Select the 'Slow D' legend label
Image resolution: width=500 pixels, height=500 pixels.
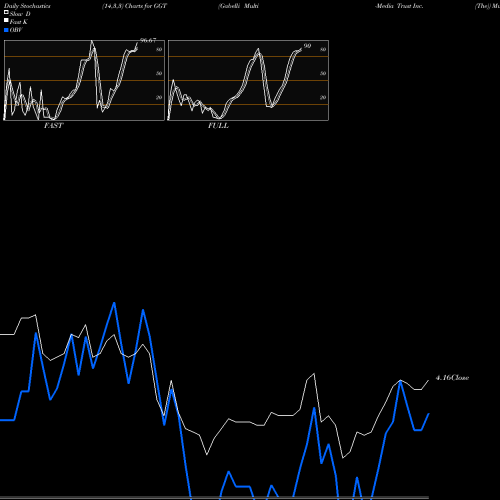(x=20, y=14)
